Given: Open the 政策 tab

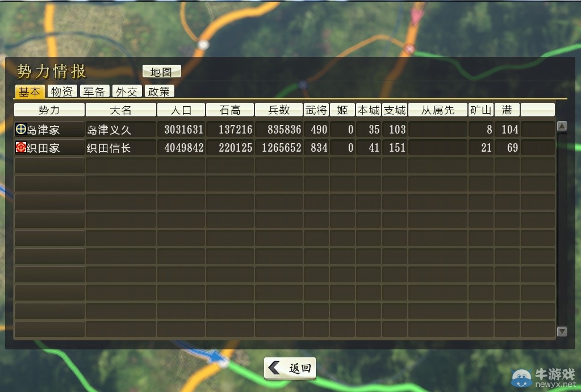Looking at the screenshot, I should click(x=159, y=91).
